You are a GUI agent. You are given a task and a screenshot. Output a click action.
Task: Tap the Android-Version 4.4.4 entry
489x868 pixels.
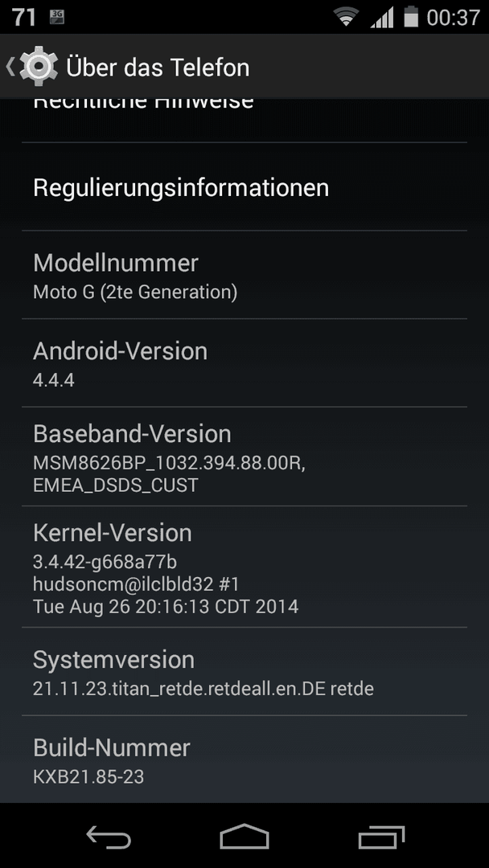coord(244,363)
